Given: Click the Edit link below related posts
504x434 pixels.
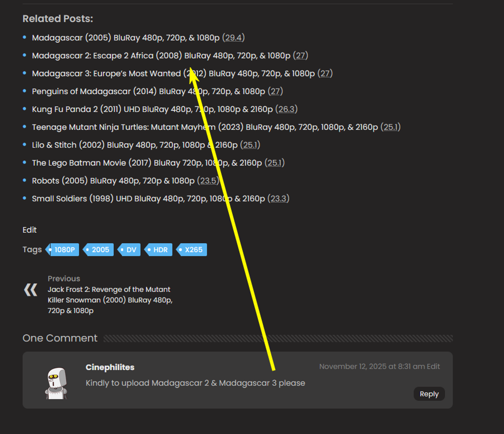Looking at the screenshot, I should coord(30,230).
